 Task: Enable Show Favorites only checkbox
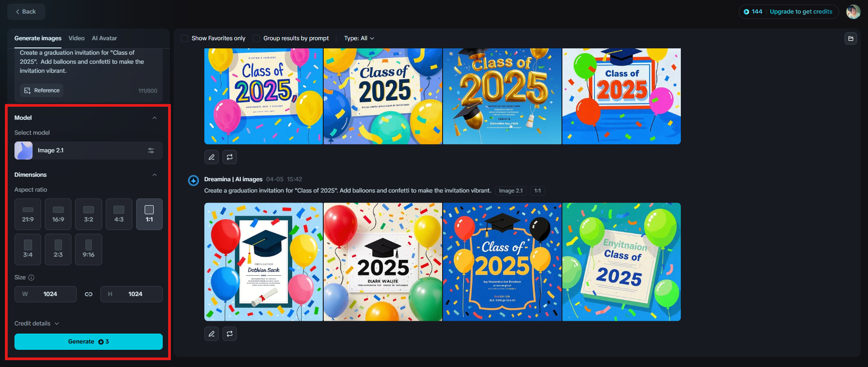pyautogui.click(x=184, y=38)
